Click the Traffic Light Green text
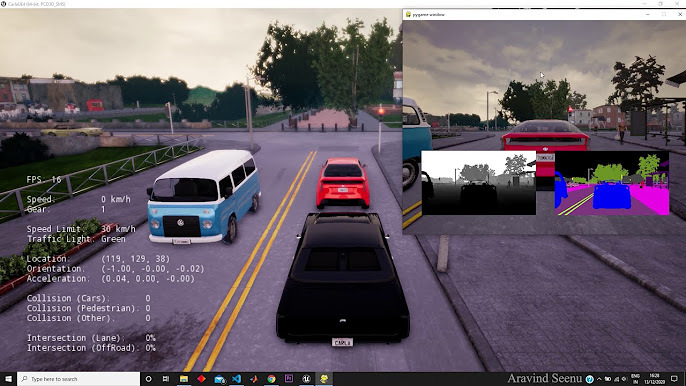Screen dimensions: 686x386 (76, 239)
